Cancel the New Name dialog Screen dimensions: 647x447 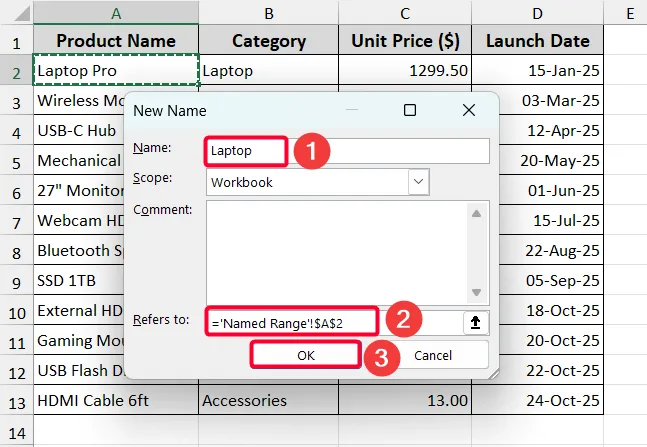tap(433, 355)
